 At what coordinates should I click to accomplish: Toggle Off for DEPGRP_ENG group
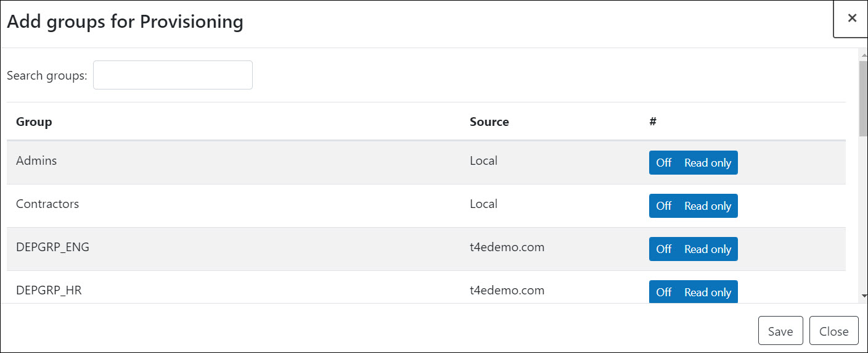(x=663, y=249)
